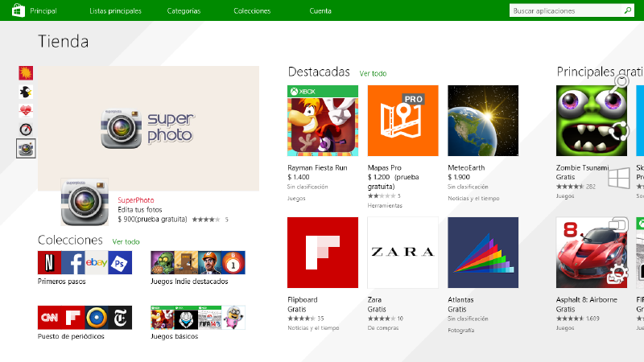The height and width of the screenshot is (362, 644).
Task: Click the Mapas Pro title text
Action: pos(385,168)
